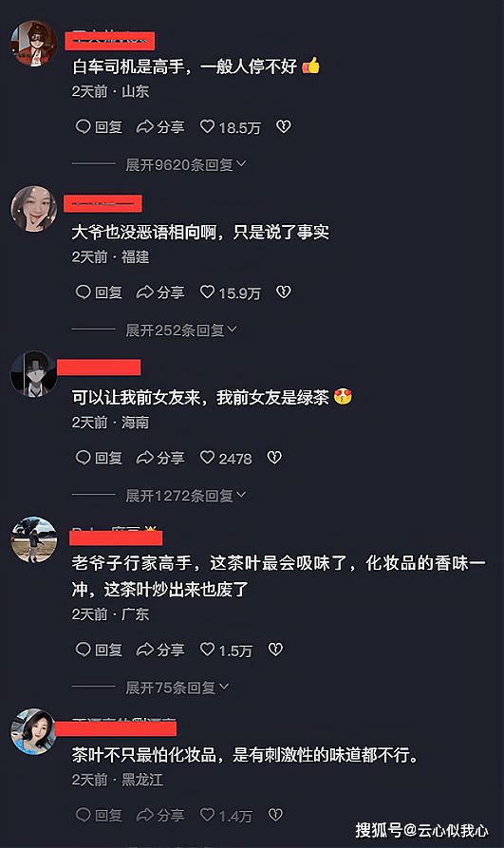Dislike the 前女友是绿茶 comment
The height and width of the screenshot is (848, 504).
274,458
